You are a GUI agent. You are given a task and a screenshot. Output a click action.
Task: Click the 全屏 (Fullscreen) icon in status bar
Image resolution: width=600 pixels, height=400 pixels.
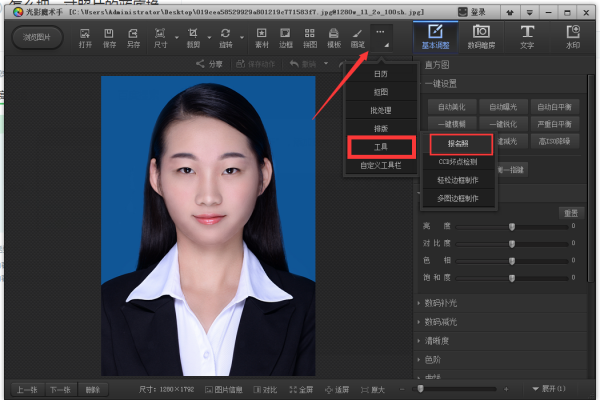click(301, 389)
